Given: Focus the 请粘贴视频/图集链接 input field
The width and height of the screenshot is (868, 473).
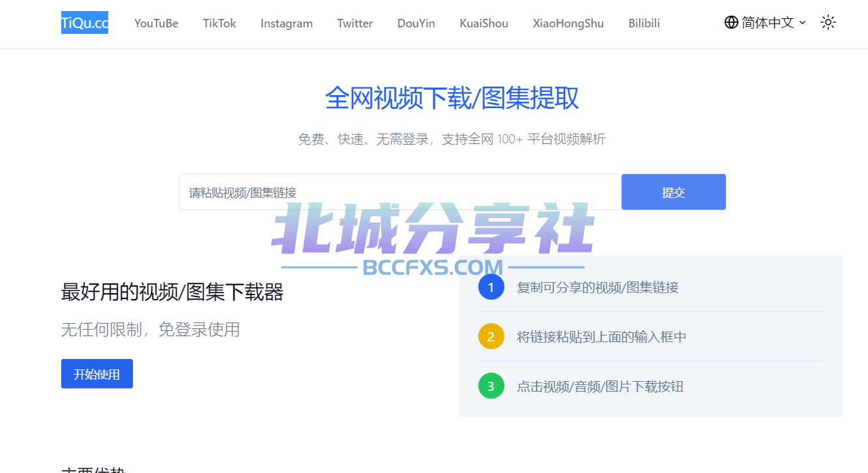Looking at the screenshot, I should [400, 192].
